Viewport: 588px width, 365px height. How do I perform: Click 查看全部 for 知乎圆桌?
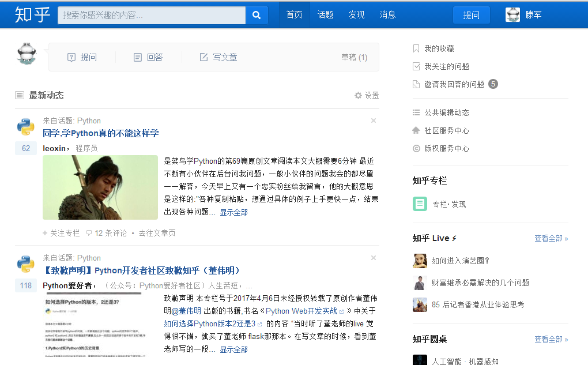click(x=551, y=340)
